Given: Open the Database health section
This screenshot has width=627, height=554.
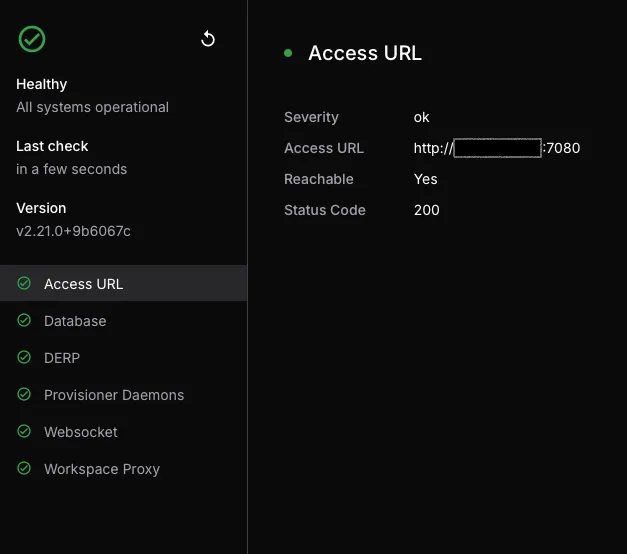Looking at the screenshot, I should 75,321.
